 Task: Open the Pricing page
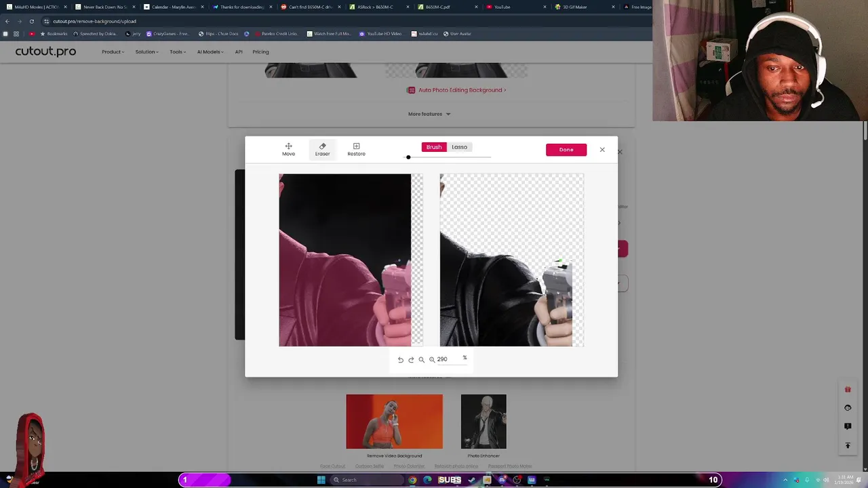tap(260, 52)
